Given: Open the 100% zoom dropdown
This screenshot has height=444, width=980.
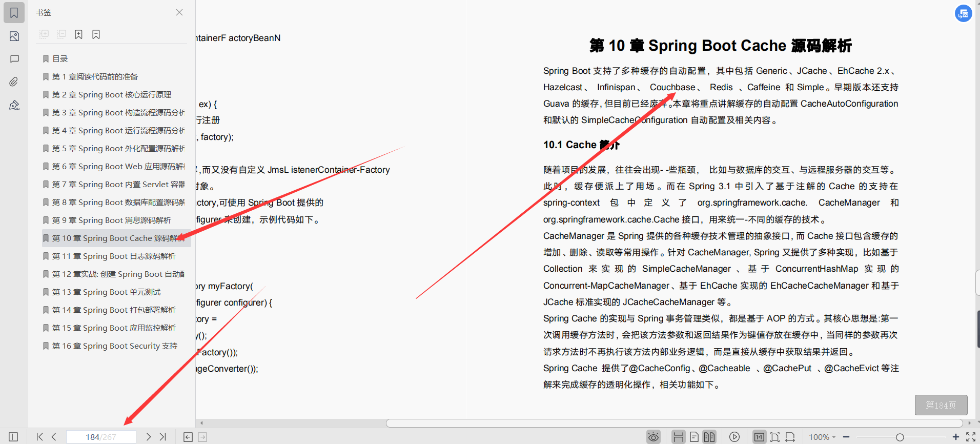Looking at the screenshot, I should (822, 437).
